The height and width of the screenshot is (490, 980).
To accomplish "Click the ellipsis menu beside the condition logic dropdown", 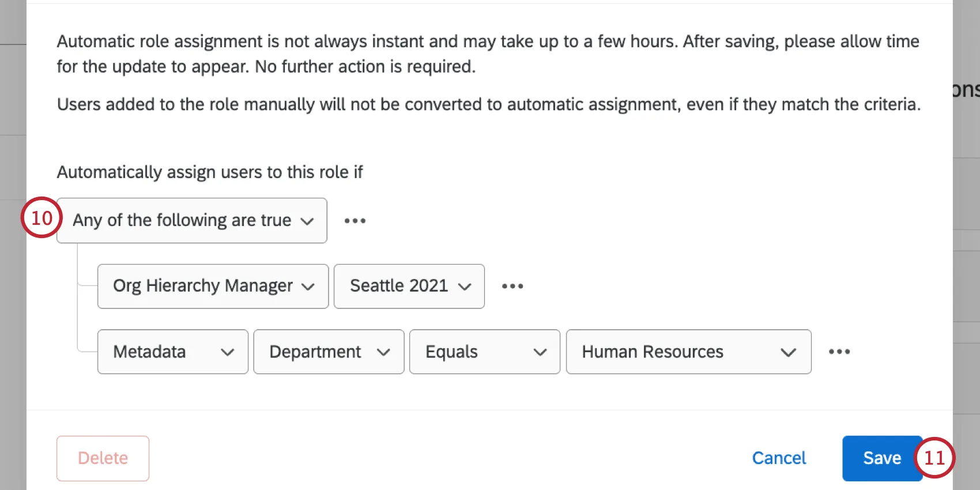I will point(355,220).
